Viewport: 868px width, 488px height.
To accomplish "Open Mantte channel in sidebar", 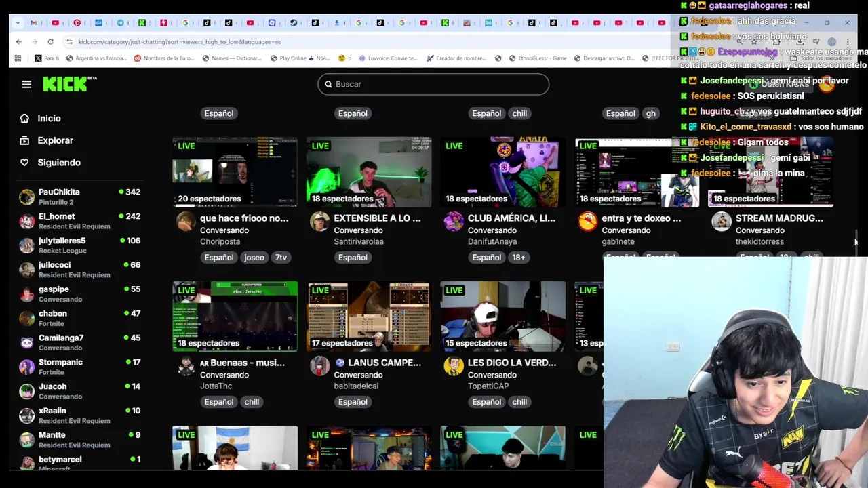I will (x=80, y=440).
